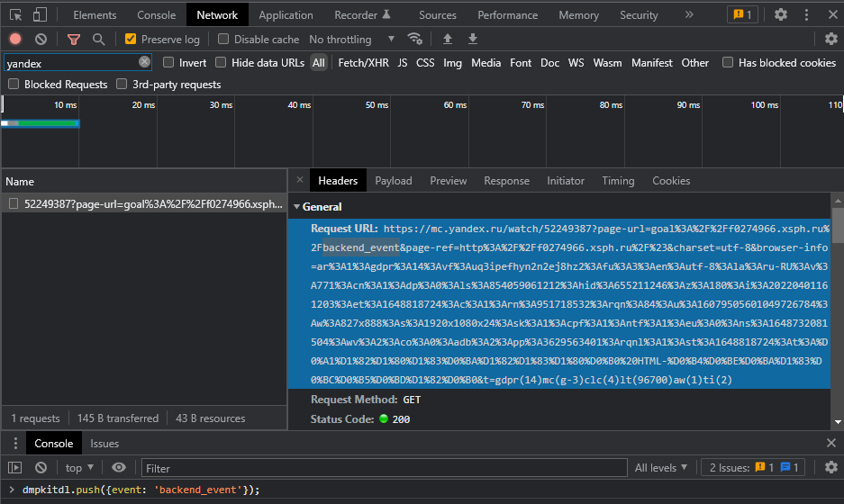Screen dimensions: 844x504
Task: Clear the console output
Action: [x=41, y=467]
